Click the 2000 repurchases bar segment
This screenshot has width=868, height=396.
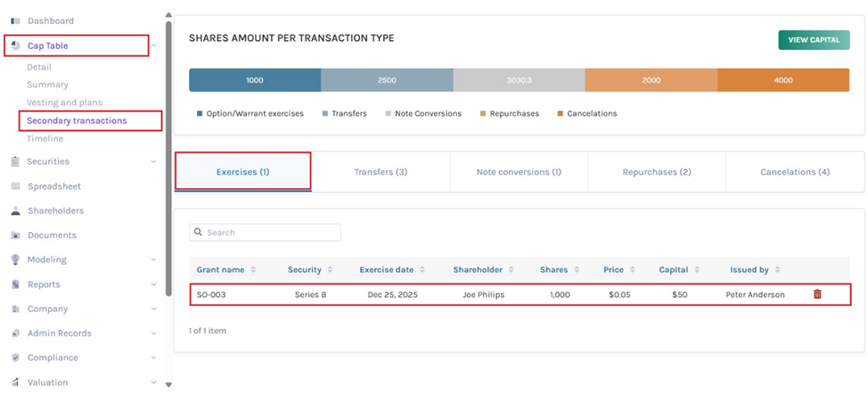click(651, 79)
